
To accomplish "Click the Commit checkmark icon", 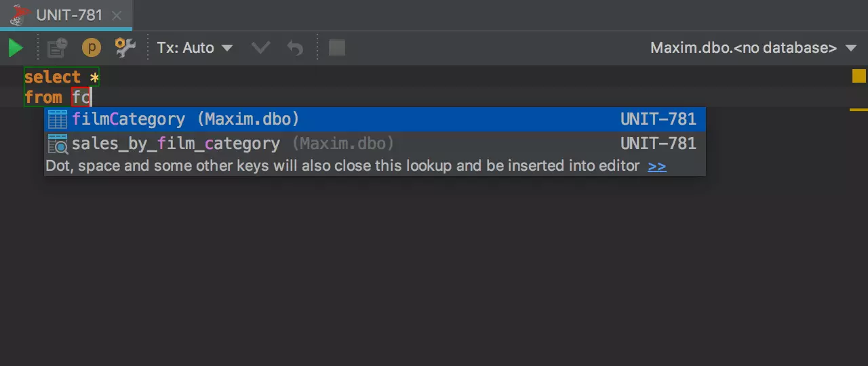I will coord(260,48).
